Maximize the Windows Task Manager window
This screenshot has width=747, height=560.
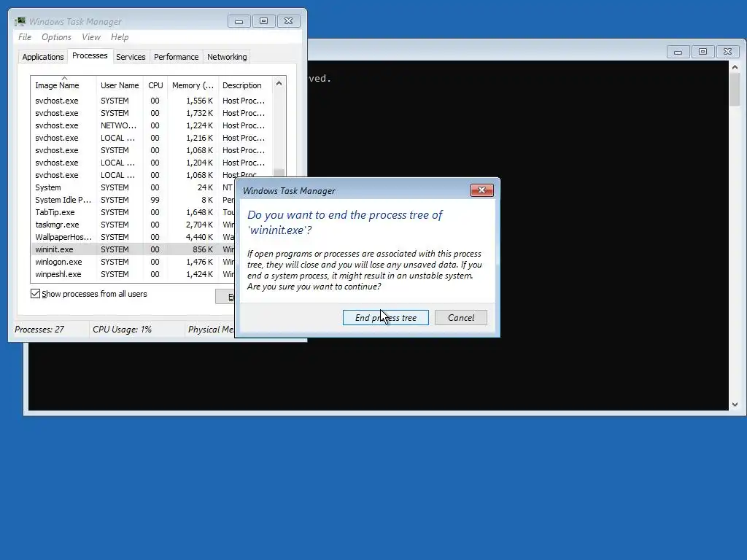coord(263,21)
